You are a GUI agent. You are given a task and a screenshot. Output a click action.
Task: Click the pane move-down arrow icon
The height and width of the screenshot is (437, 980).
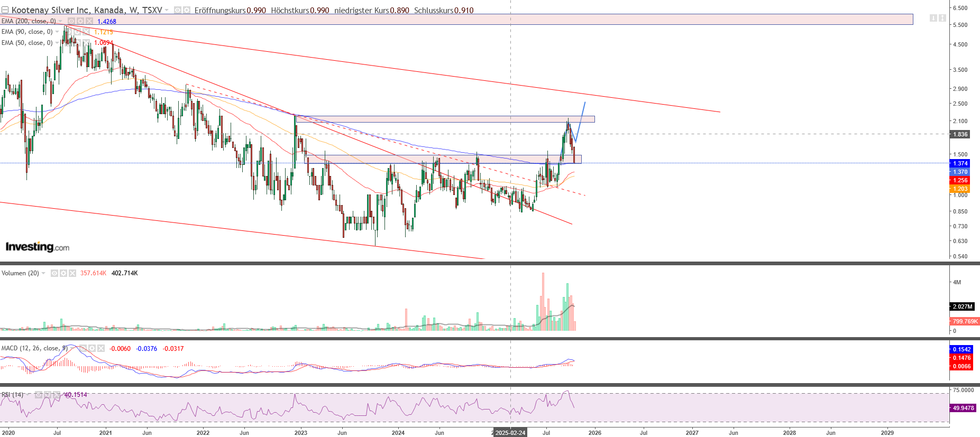pos(933,18)
